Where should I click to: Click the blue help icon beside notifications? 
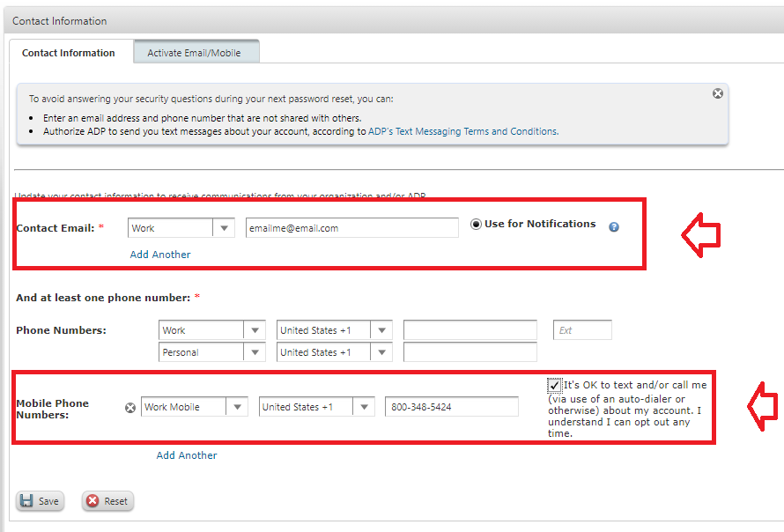point(614,227)
